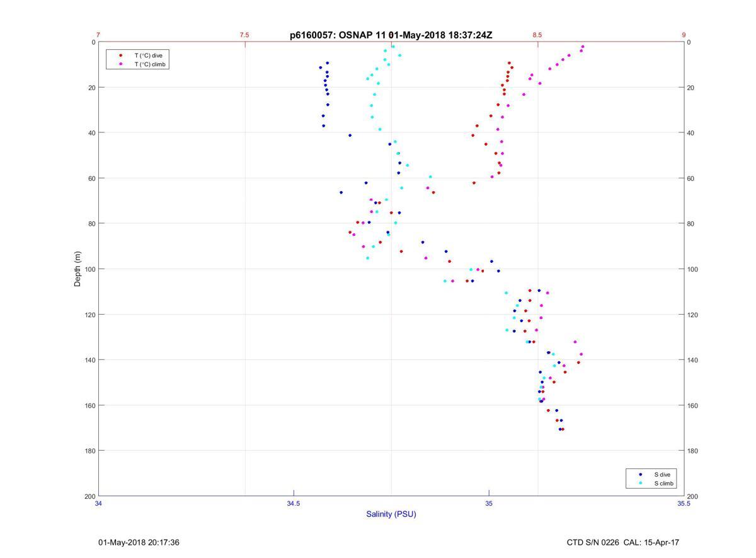Click the red 9 temperature tick label

point(684,35)
